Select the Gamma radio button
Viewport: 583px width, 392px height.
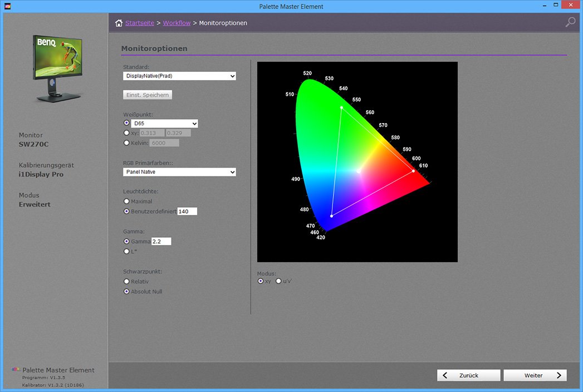click(126, 241)
